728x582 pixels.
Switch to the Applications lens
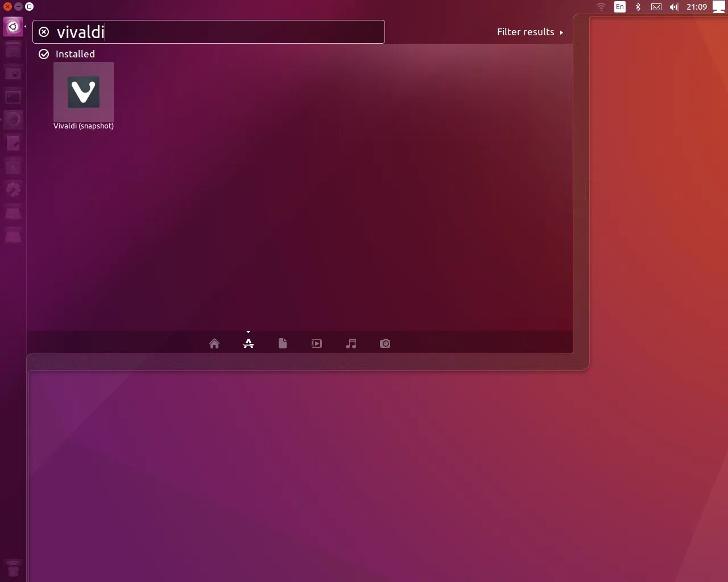click(x=249, y=343)
